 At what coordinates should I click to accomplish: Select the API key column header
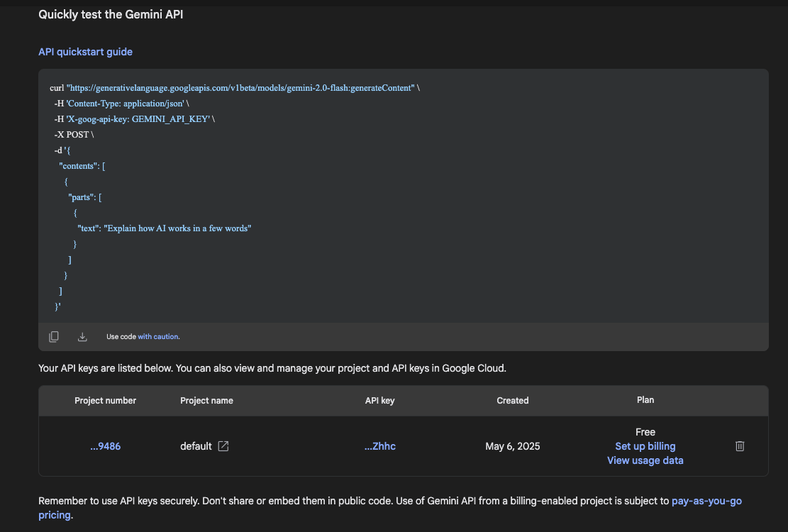[380, 400]
